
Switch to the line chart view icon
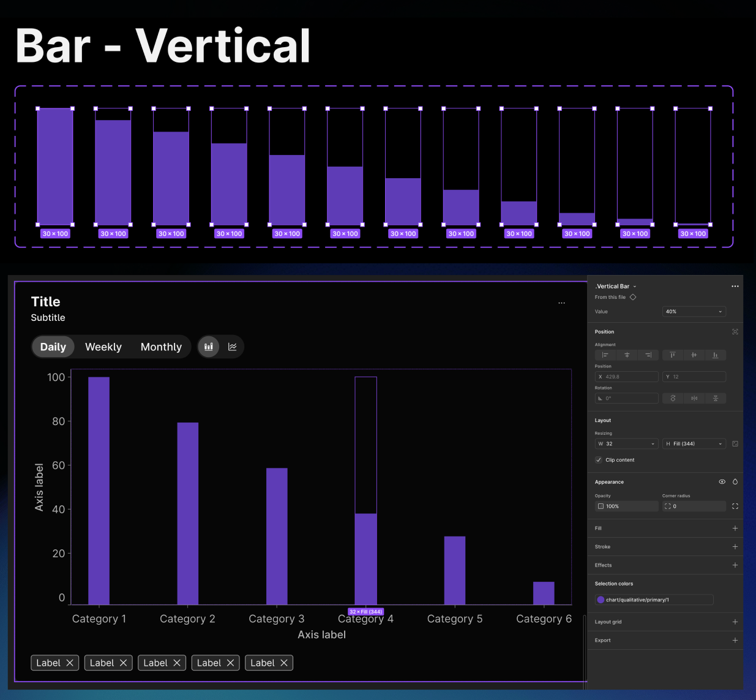click(232, 346)
